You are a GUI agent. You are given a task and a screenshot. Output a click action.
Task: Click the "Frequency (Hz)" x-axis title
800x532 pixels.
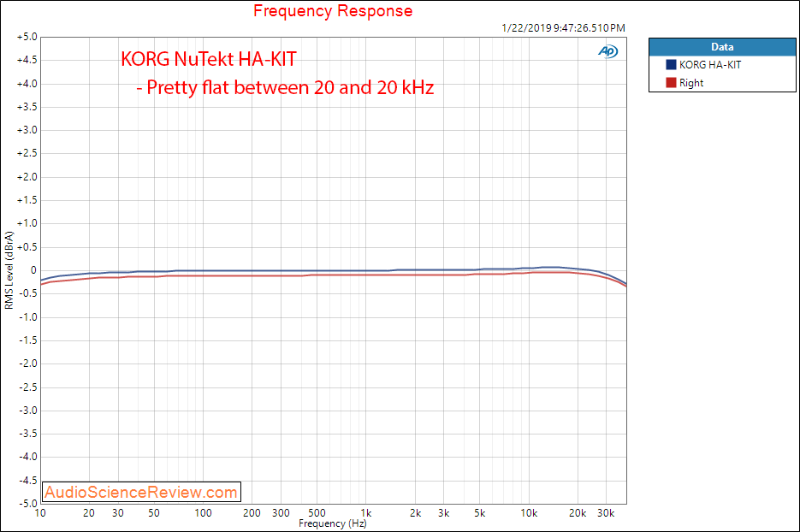[x=332, y=523]
